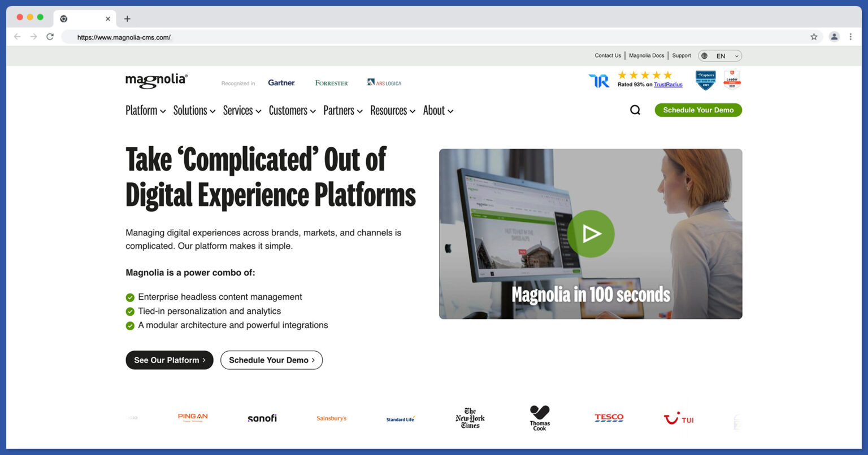The height and width of the screenshot is (455, 868).
Task: Select the Gartner logo
Action: [281, 82]
